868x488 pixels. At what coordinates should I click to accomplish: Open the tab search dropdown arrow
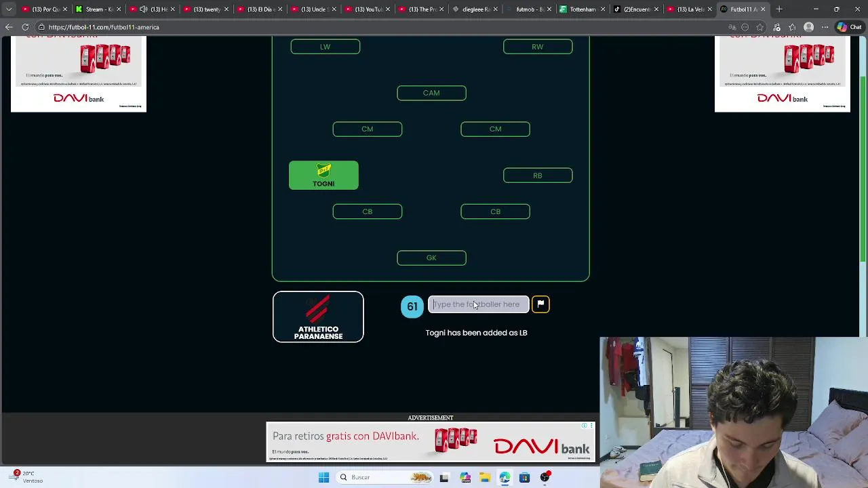pos(9,9)
